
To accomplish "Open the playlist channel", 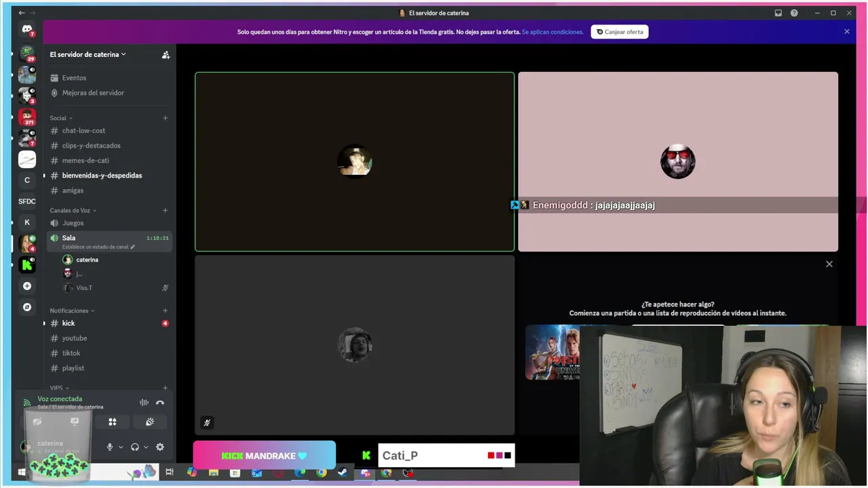I will pyautogui.click(x=109, y=368).
